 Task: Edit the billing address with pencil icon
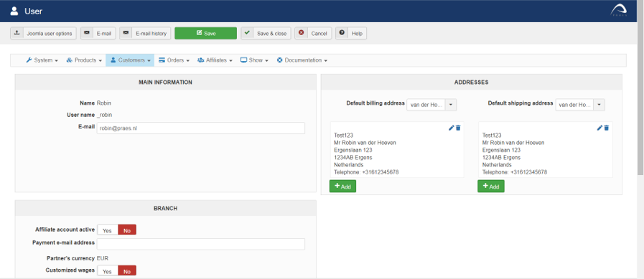(x=452, y=128)
